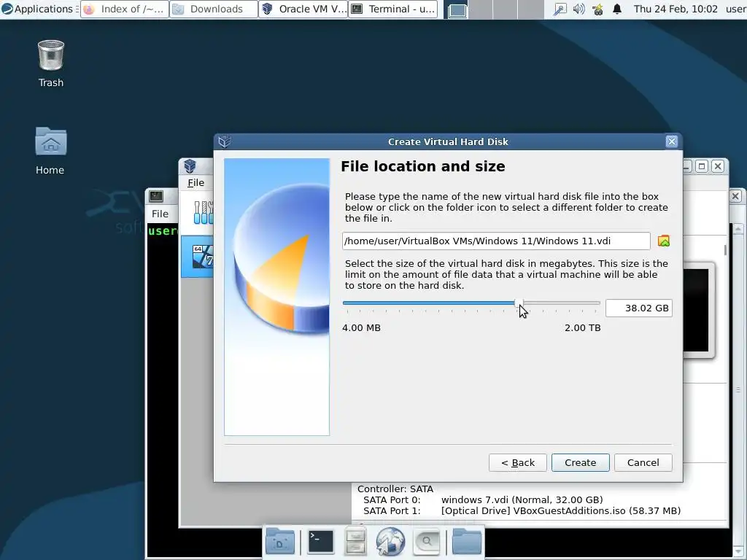Screen dimensions: 747x560
Task: Launch the web browser globe dock icon
Action: pos(390,542)
